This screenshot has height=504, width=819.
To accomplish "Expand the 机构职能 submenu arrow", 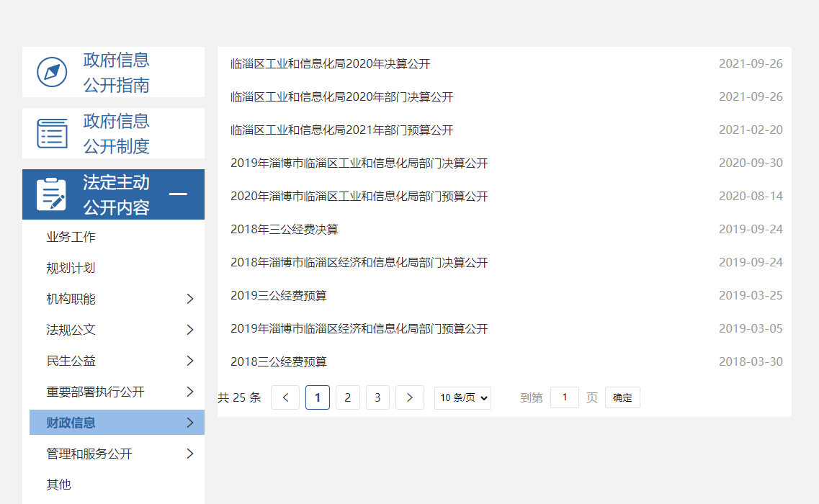I will 190,299.
